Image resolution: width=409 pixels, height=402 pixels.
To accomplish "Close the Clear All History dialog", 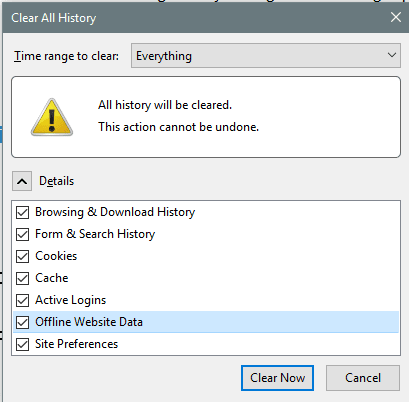I will click(x=396, y=17).
